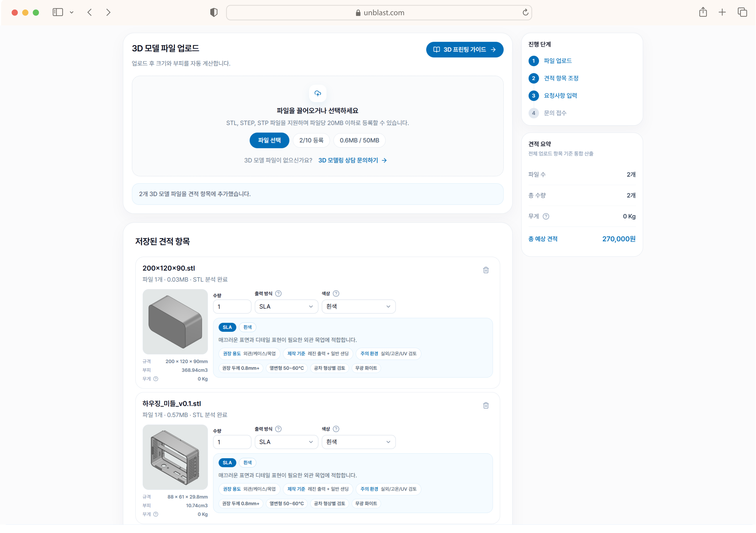Go to step 4 문의 접수
Image resolution: width=756 pixels, height=533 pixels.
click(x=547, y=113)
